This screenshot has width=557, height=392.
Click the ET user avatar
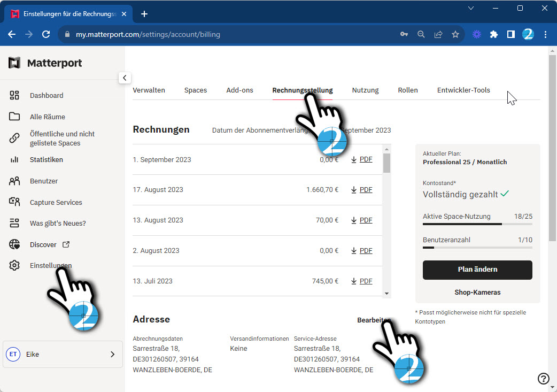pos(13,355)
